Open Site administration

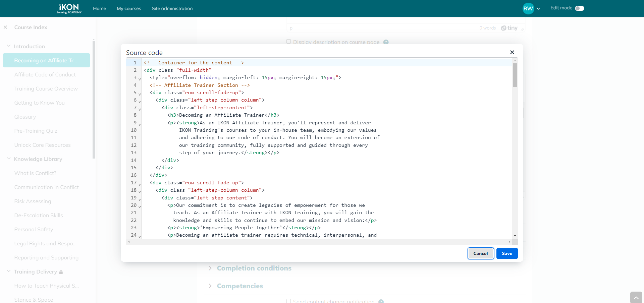coord(172,8)
